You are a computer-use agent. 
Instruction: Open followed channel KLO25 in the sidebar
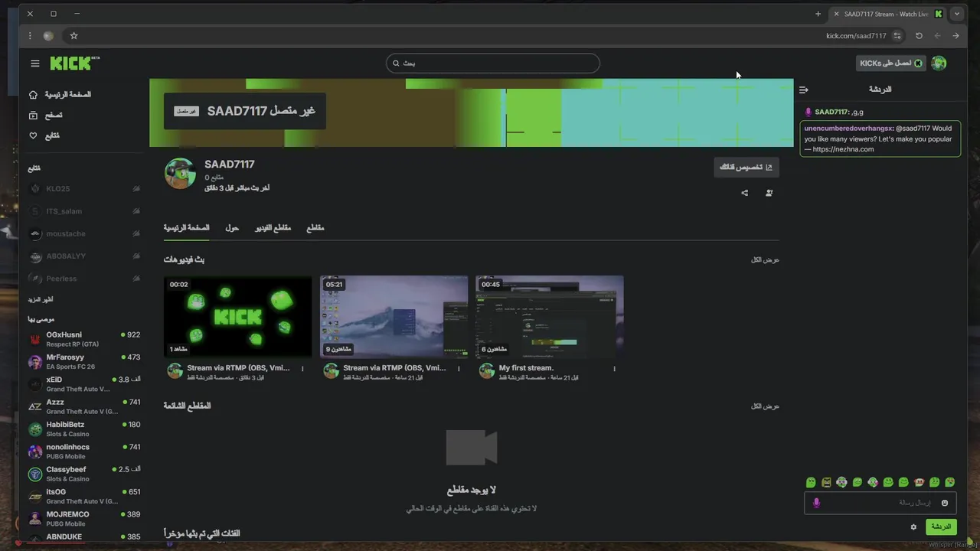click(84, 189)
